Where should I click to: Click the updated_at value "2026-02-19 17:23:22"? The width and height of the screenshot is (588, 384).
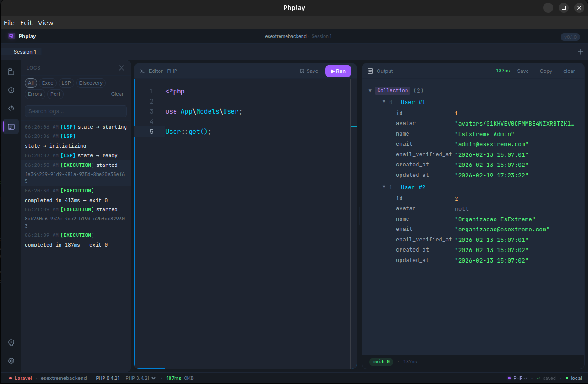click(491, 176)
